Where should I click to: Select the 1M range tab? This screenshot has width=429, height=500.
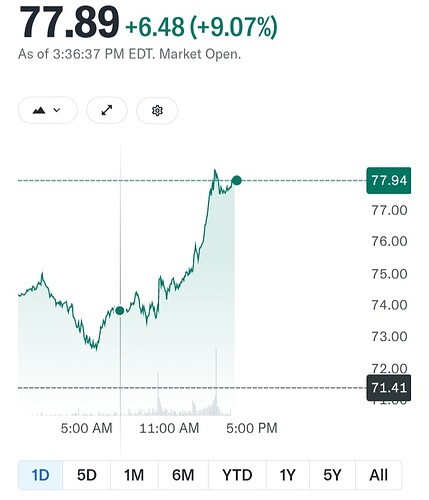pos(134,475)
